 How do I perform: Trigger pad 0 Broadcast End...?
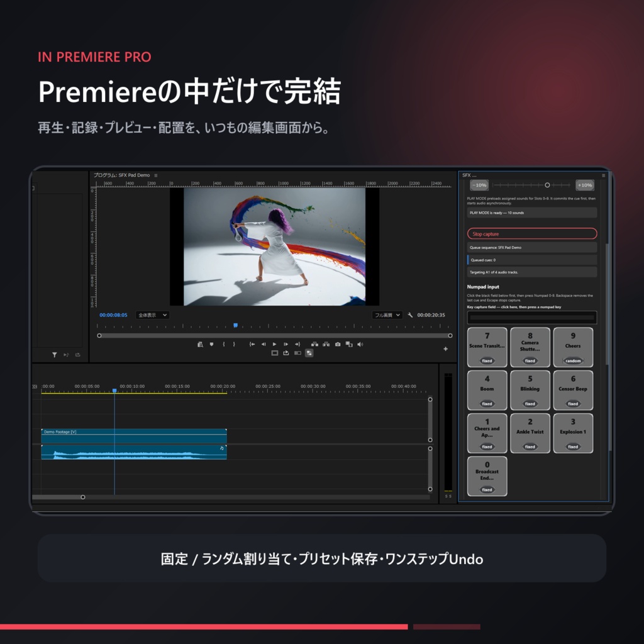(x=487, y=476)
